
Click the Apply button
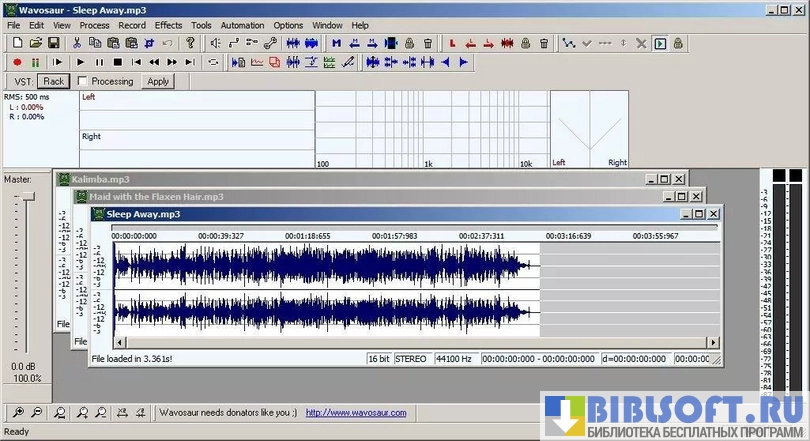pos(158,81)
